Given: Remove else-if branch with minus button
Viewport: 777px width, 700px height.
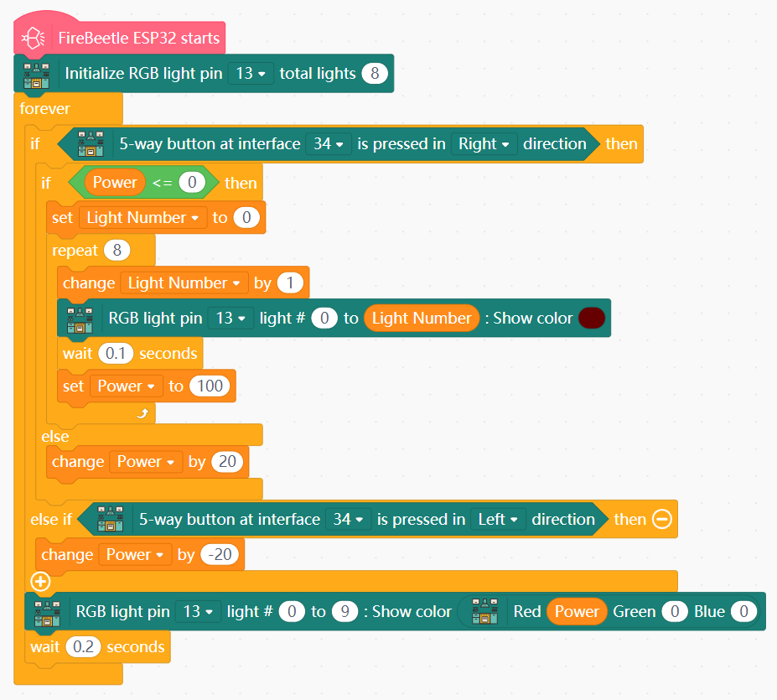Looking at the screenshot, I should point(662,520).
